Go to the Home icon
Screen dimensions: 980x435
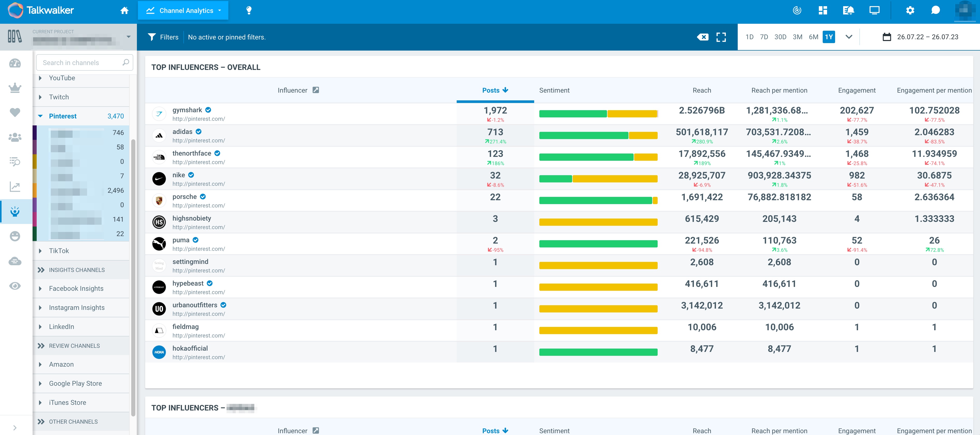pos(125,11)
